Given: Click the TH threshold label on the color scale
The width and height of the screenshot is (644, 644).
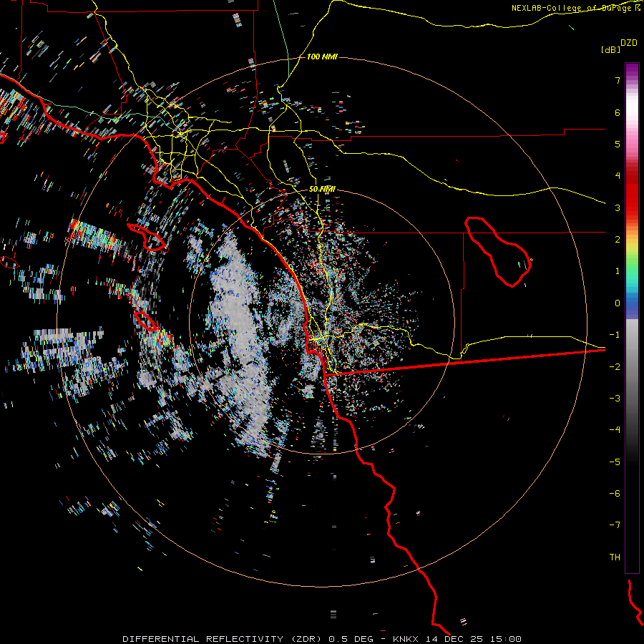Looking at the screenshot, I should [615, 557].
